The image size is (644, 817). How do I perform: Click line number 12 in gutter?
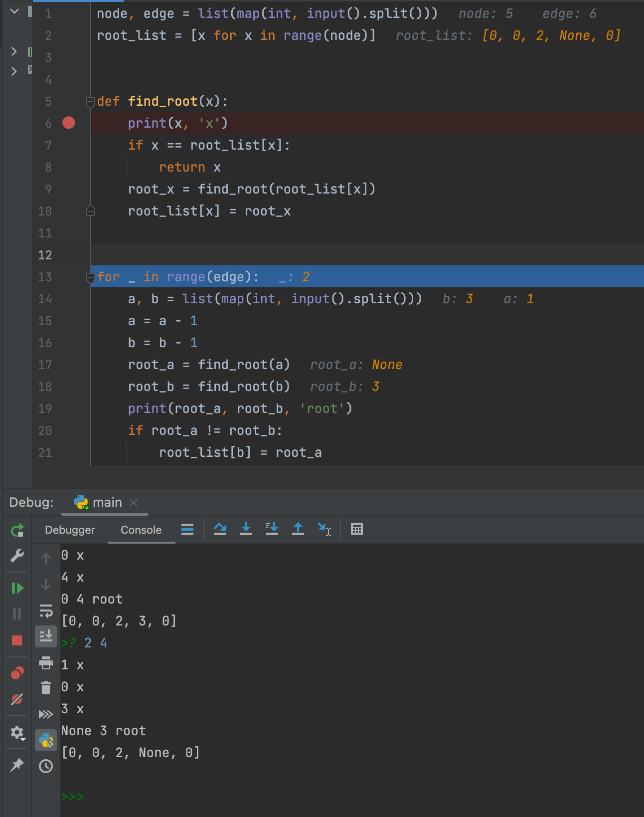(45, 255)
